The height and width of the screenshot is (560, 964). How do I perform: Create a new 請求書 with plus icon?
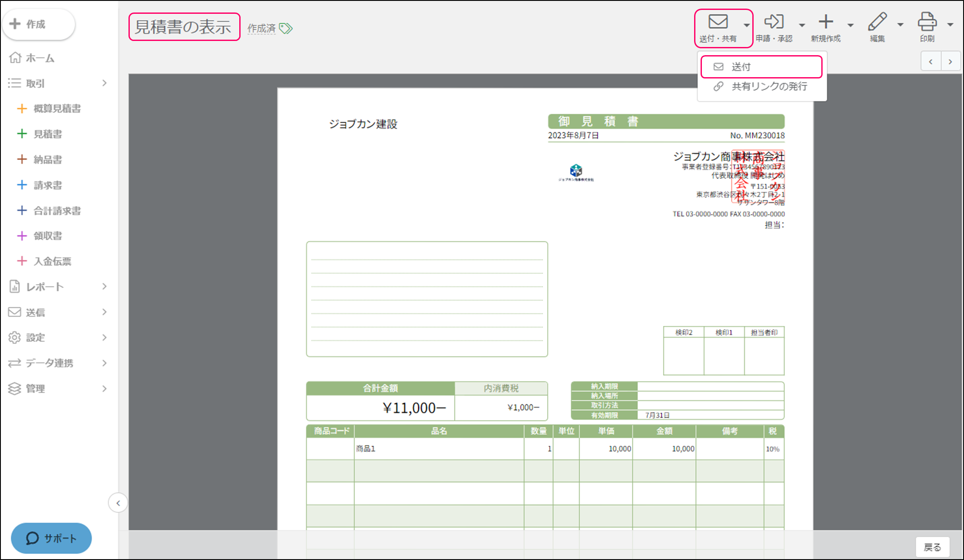[x=22, y=185]
